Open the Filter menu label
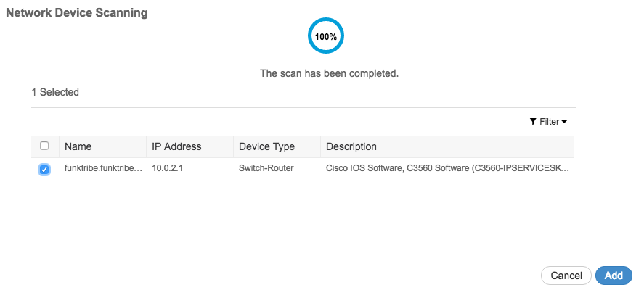The image size is (644, 298). (549, 122)
